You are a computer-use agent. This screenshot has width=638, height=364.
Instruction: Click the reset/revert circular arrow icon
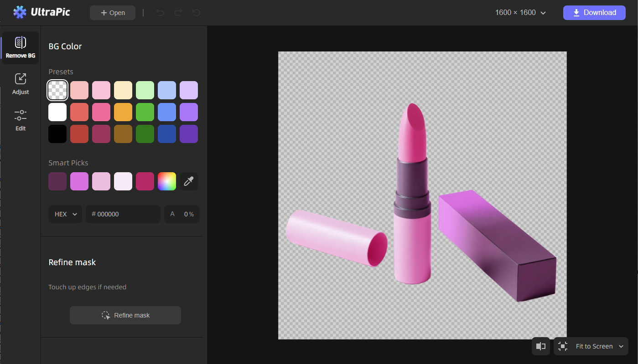[196, 13]
